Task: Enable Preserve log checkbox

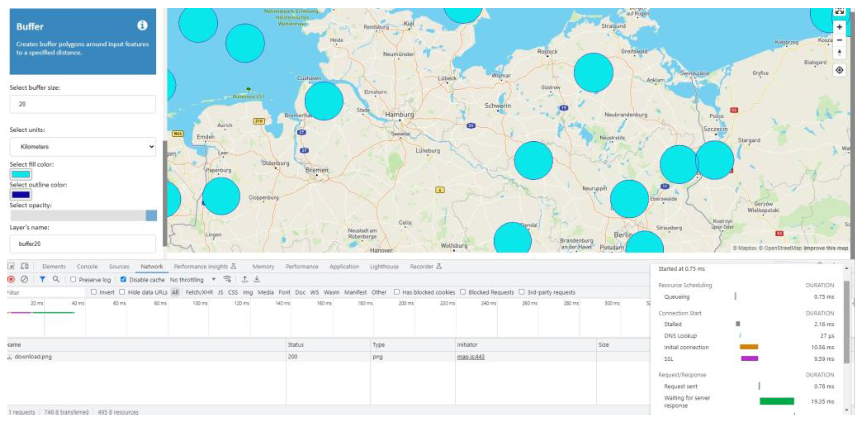Action: [x=73, y=279]
